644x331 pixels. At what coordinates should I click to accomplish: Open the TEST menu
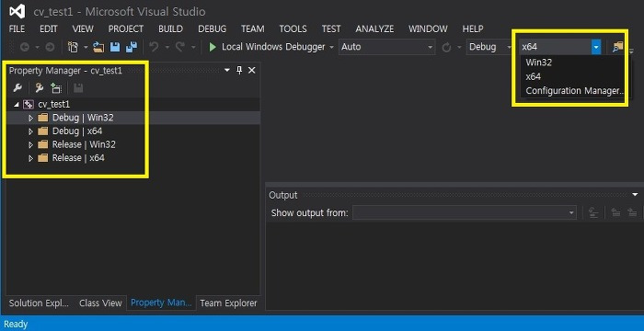331,29
